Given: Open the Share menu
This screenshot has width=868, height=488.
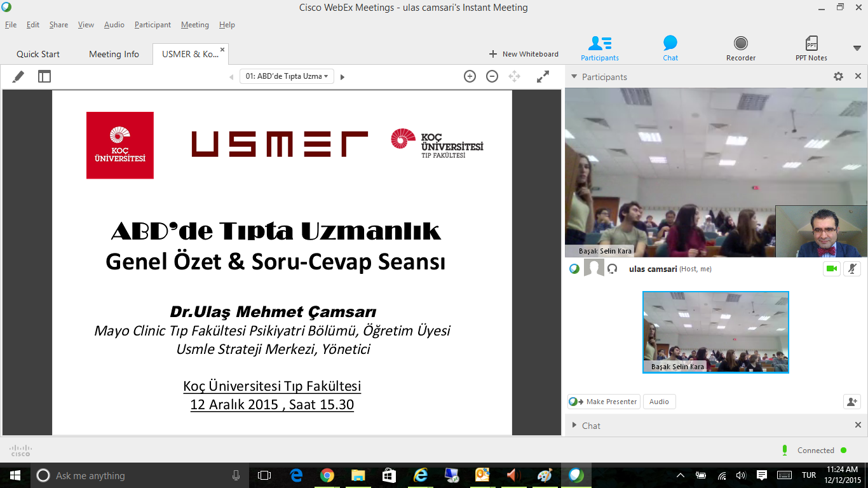Looking at the screenshot, I should (x=58, y=25).
